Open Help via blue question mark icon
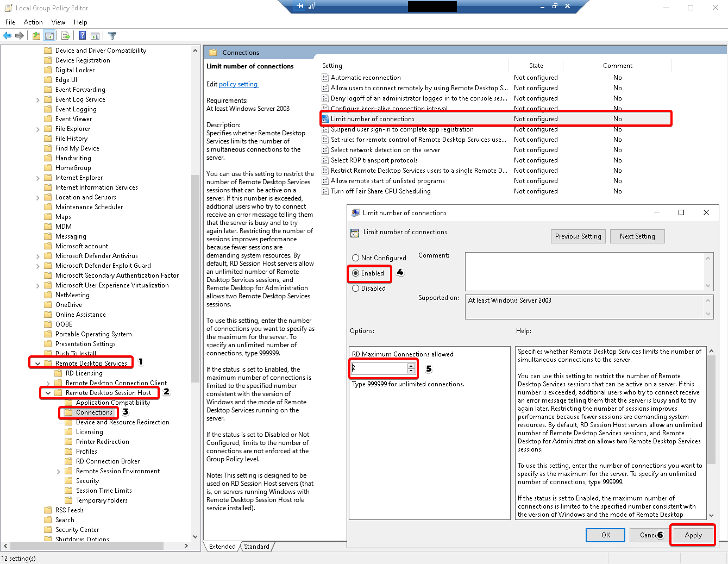 coord(82,36)
